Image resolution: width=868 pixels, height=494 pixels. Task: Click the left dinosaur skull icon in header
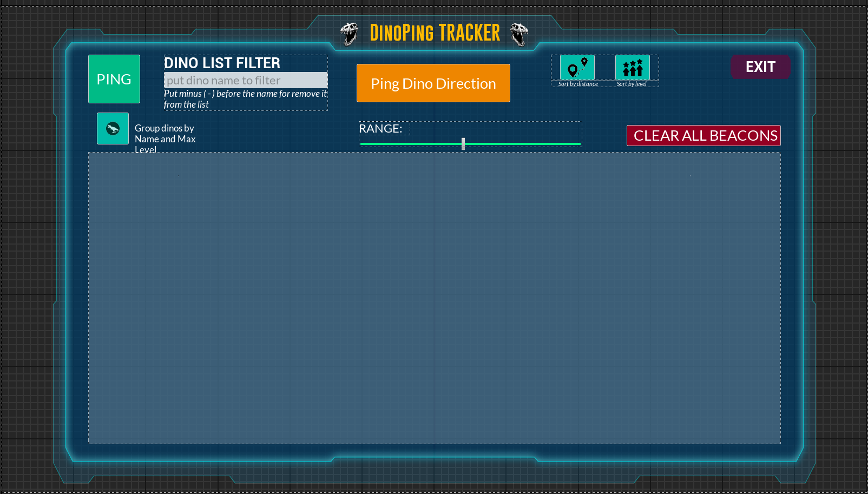(350, 34)
